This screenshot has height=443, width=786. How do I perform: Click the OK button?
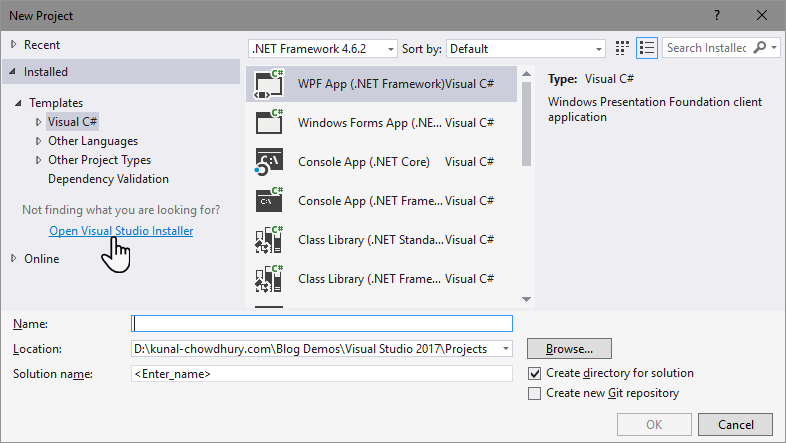[x=654, y=425]
